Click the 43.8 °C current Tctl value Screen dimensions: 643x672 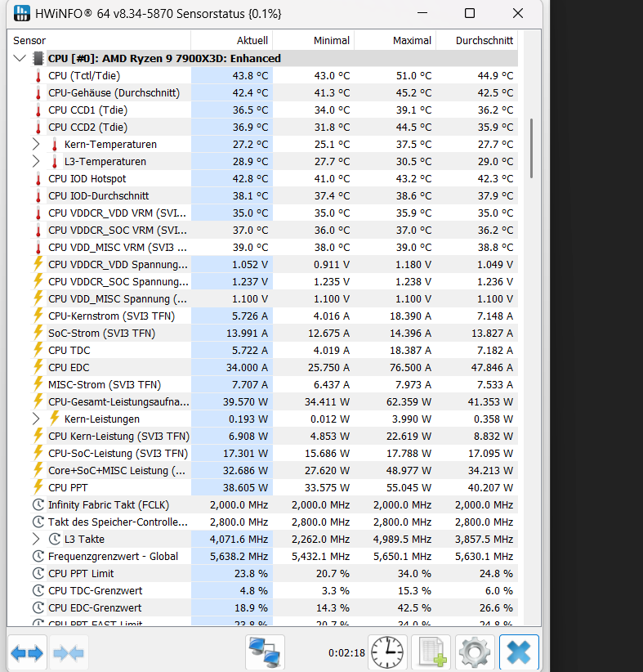pyautogui.click(x=250, y=76)
